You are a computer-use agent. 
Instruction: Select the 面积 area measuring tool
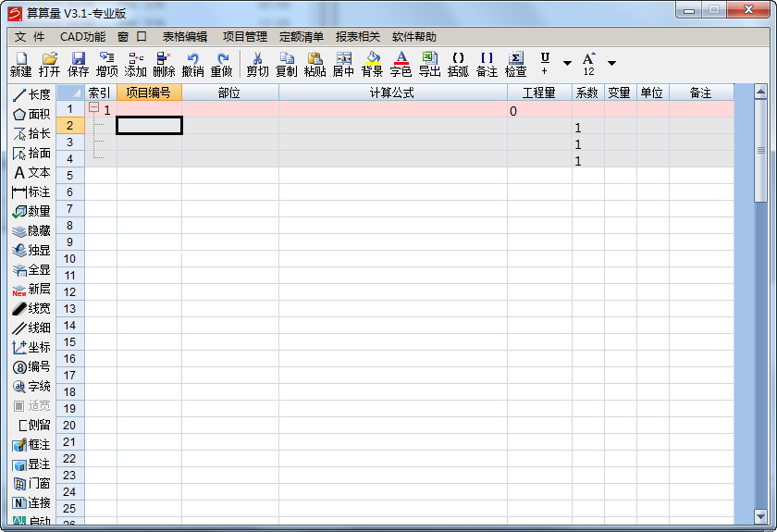point(31,114)
